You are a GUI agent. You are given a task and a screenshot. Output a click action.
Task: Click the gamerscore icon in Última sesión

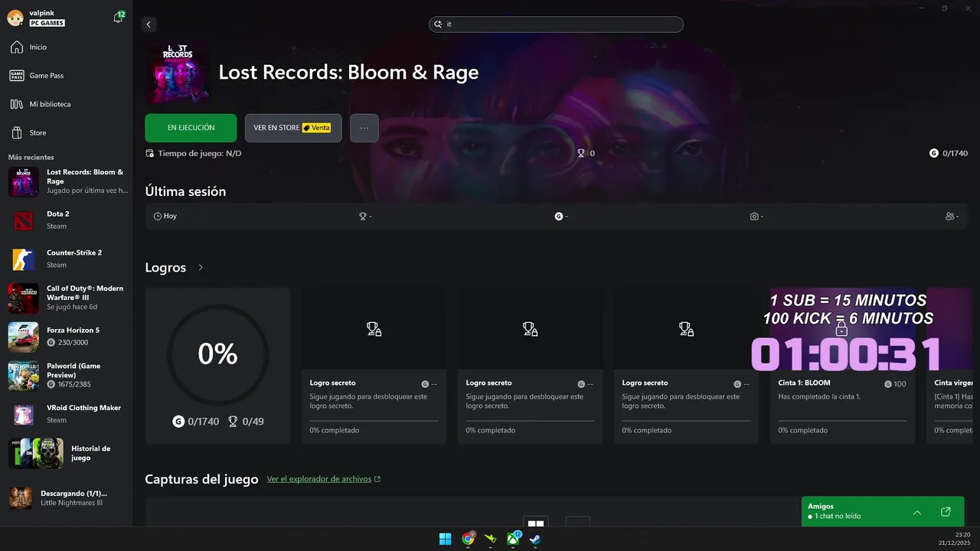[559, 217]
